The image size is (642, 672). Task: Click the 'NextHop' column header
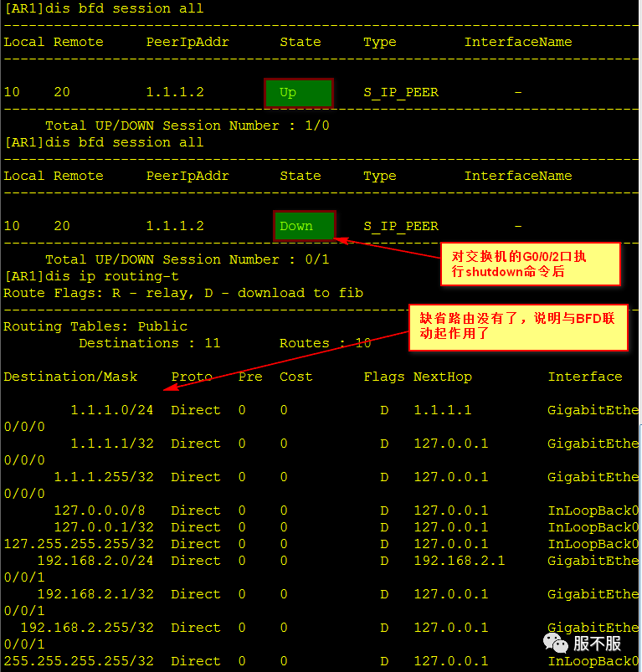[443, 377]
